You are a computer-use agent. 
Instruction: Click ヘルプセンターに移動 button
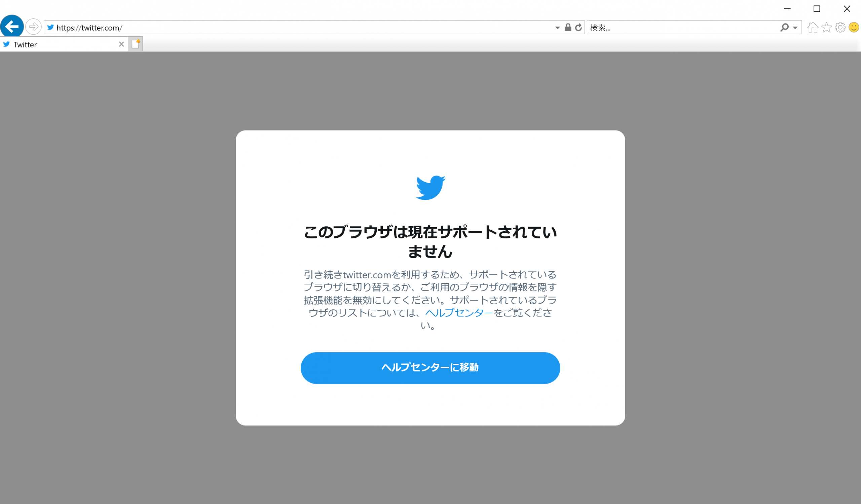(430, 368)
